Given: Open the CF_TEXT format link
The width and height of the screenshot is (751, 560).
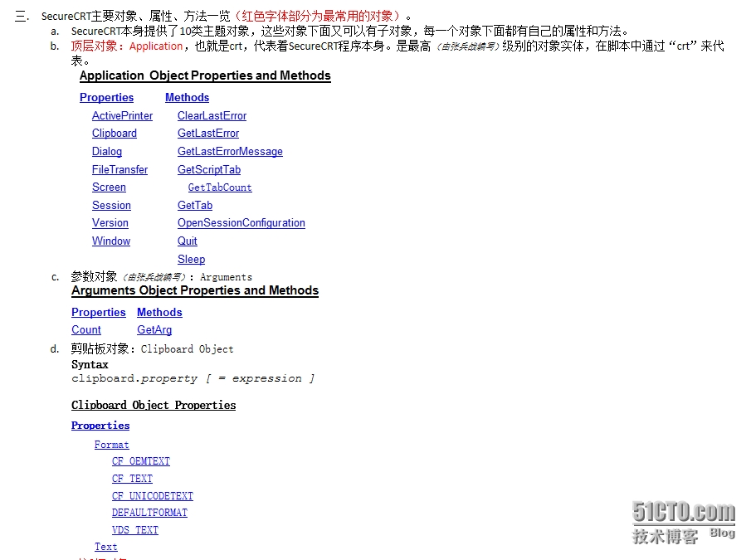Looking at the screenshot, I should coord(132,479).
